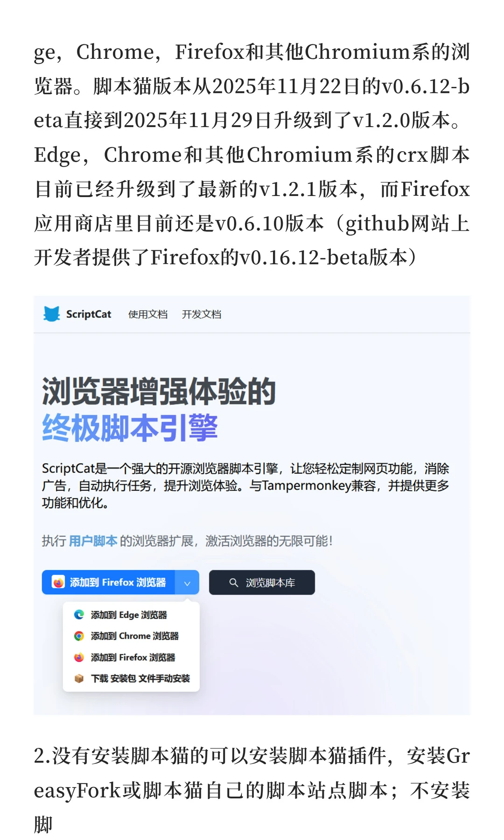Screen dimensions: 504x840
Task: Click the ScriptCat cat logo icon
Action: [x=51, y=314]
